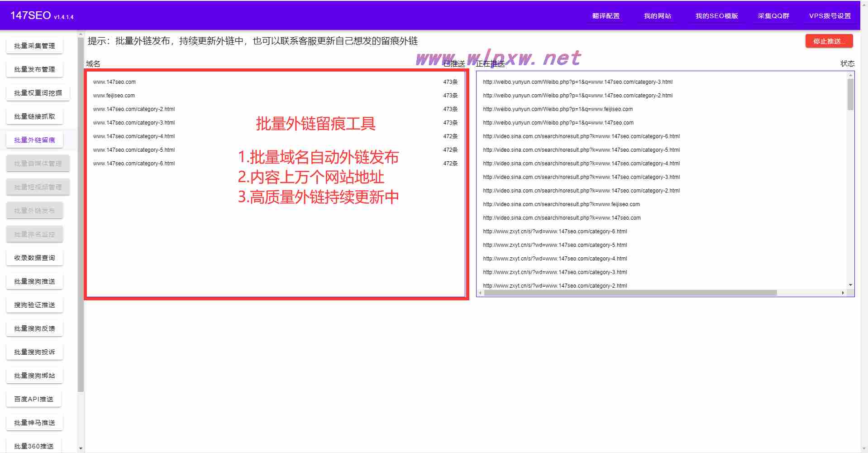
Task: Open 收录数据查询 in the sidebar
Action: pyautogui.click(x=34, y=258)
